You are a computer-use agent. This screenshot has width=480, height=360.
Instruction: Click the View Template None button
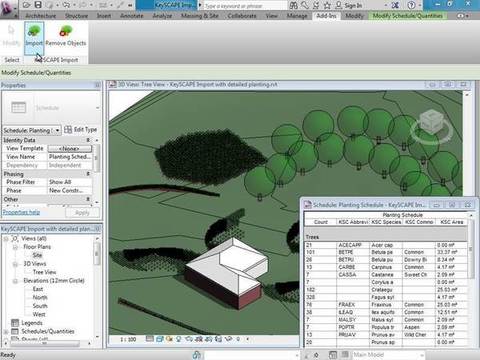coord(69,148)
